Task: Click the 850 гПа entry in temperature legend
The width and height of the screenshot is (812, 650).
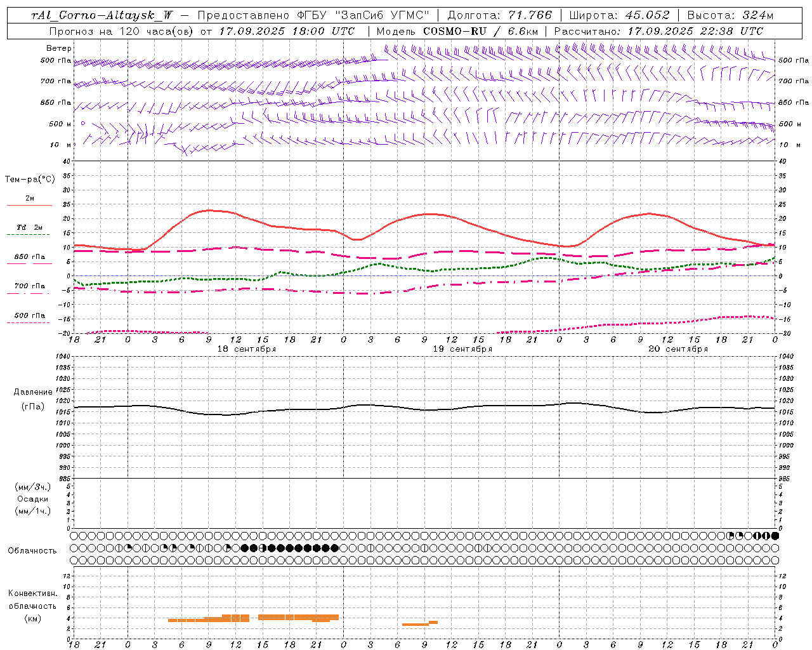Action: tap(29, 257)
